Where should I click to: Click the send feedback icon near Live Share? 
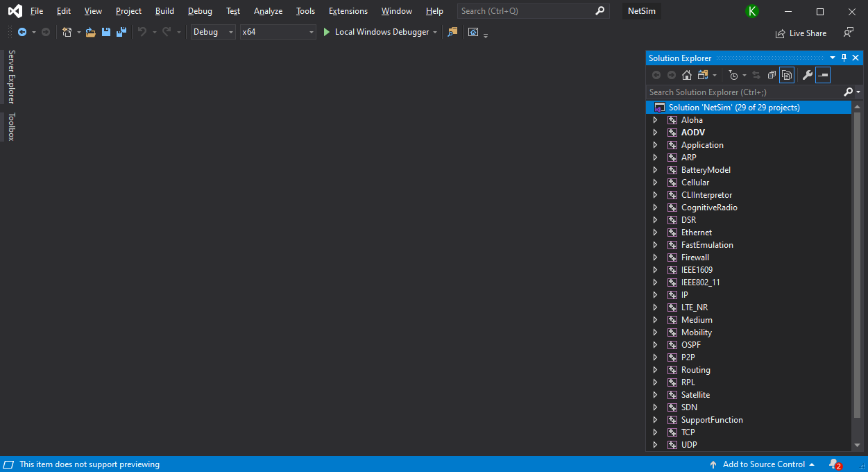[x=849, y=32]
